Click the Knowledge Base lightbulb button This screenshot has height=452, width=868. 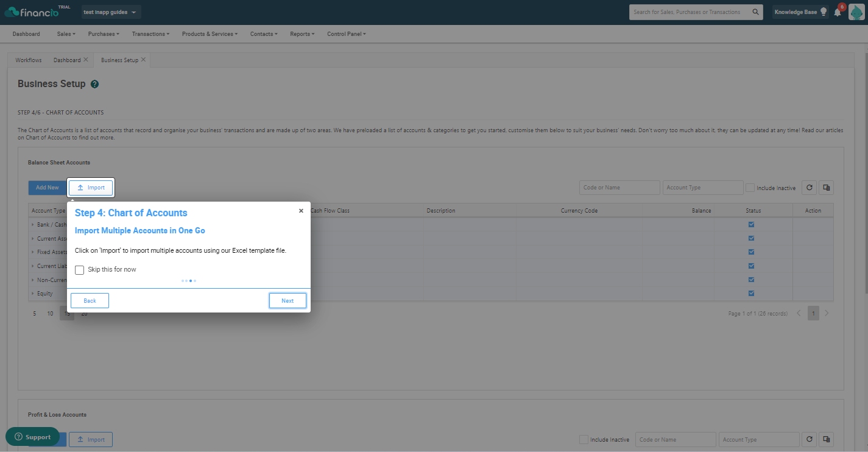click(800, 12)
